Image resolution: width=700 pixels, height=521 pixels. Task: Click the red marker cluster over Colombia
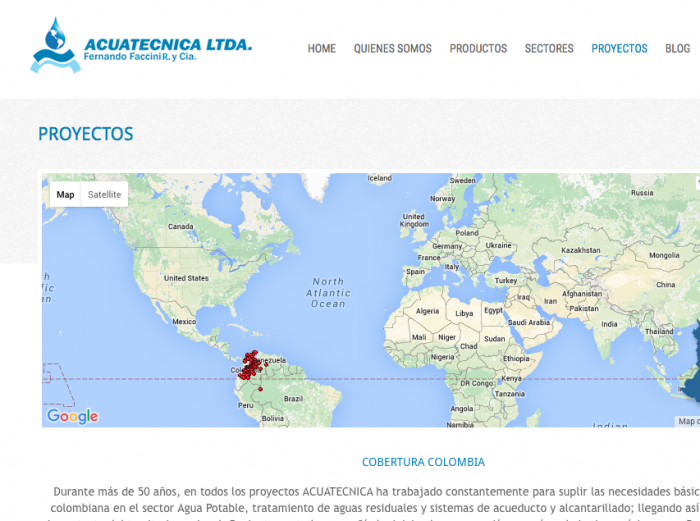(x=248, y=366)
